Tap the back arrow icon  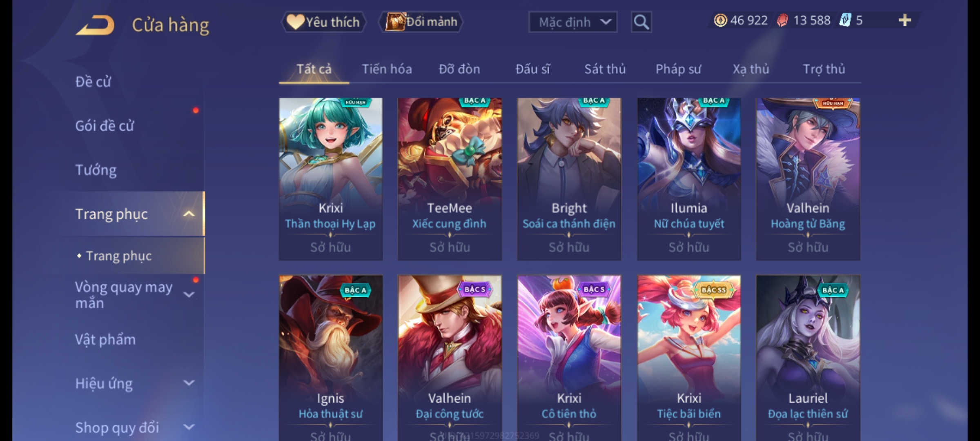click(x=96, y=25)
